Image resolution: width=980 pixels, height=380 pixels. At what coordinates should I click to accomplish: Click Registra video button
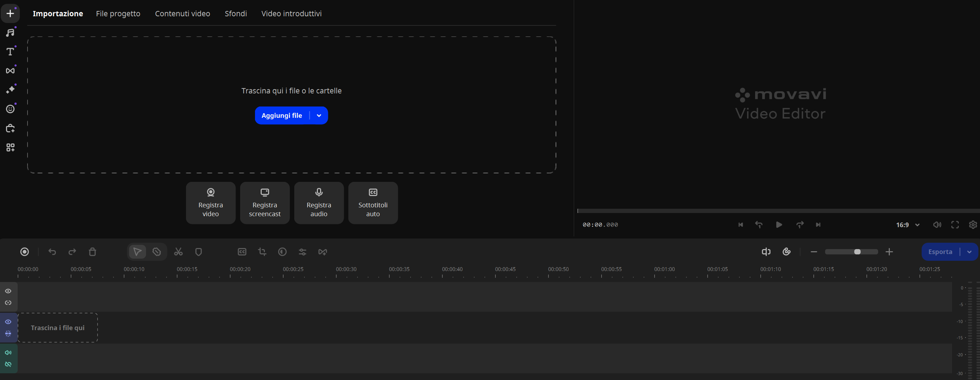tap(211, 203)
